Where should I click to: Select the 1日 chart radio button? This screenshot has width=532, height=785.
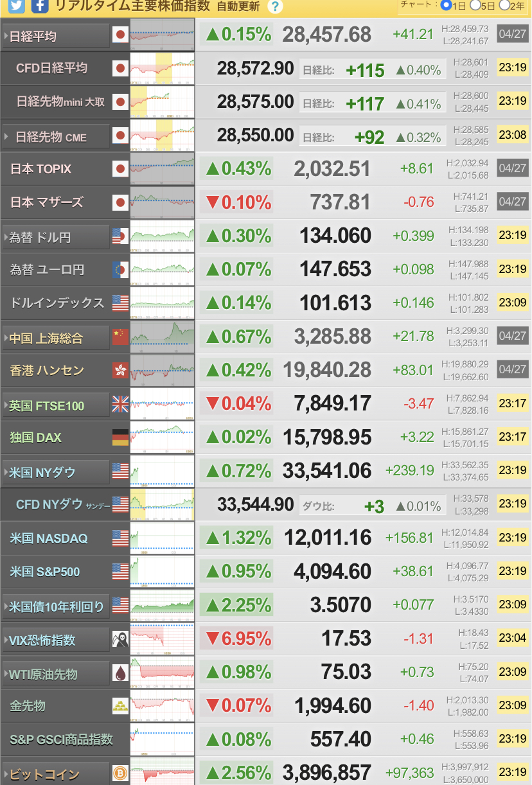pos(446,5)
